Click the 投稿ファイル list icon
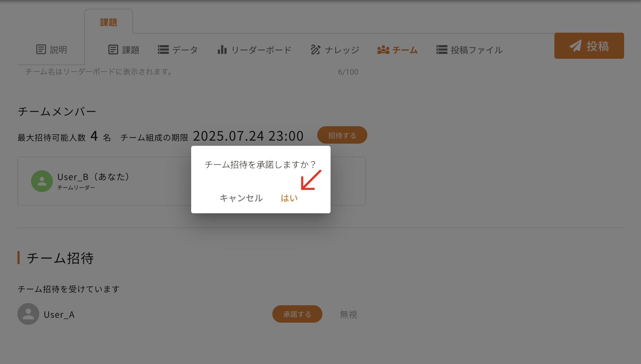 (x=442, y=50)
